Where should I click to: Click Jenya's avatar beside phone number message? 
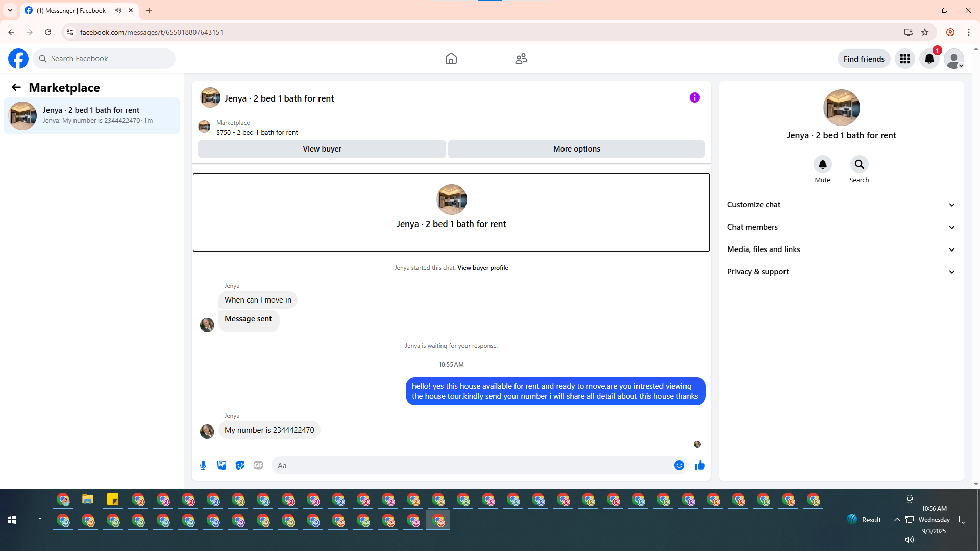point(207,432)
